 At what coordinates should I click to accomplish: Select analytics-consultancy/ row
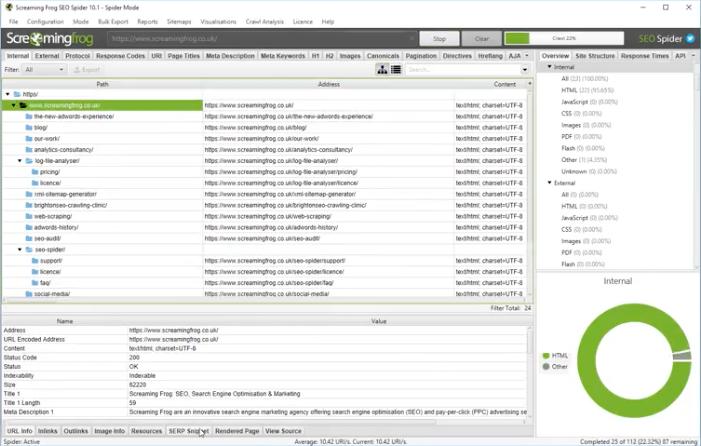264,150
